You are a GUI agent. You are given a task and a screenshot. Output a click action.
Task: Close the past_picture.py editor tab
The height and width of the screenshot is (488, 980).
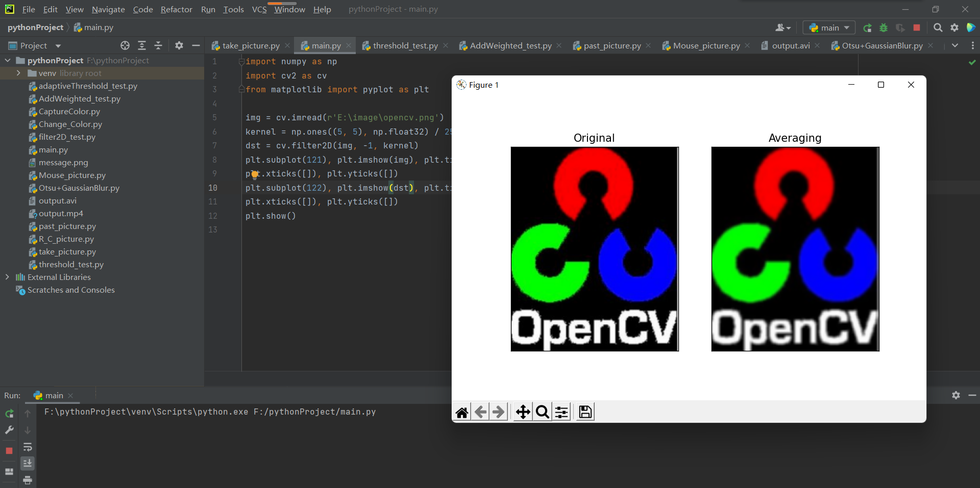pos(648,45)
